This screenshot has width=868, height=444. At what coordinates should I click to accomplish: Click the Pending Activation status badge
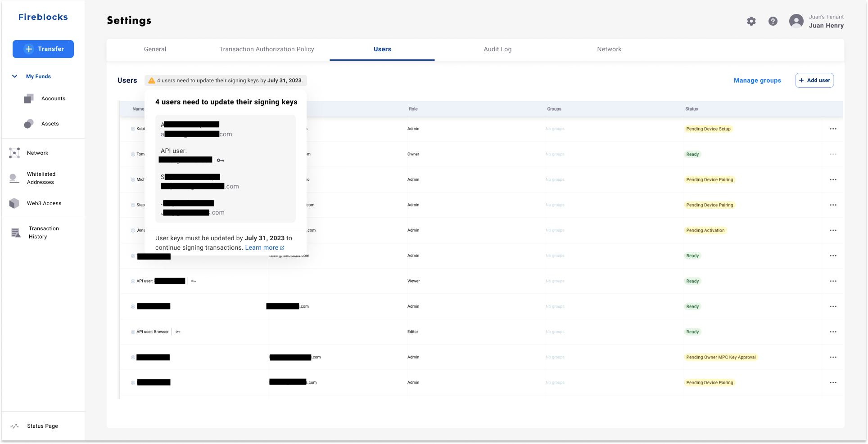tap(705, 230)
